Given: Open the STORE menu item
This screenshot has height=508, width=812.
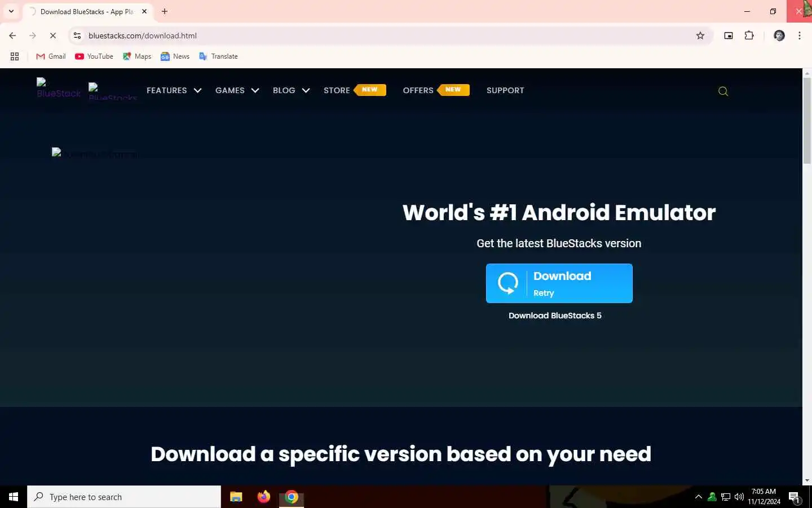Looking at the screenshot, I should pyautogui.click(x=355, y=90).
